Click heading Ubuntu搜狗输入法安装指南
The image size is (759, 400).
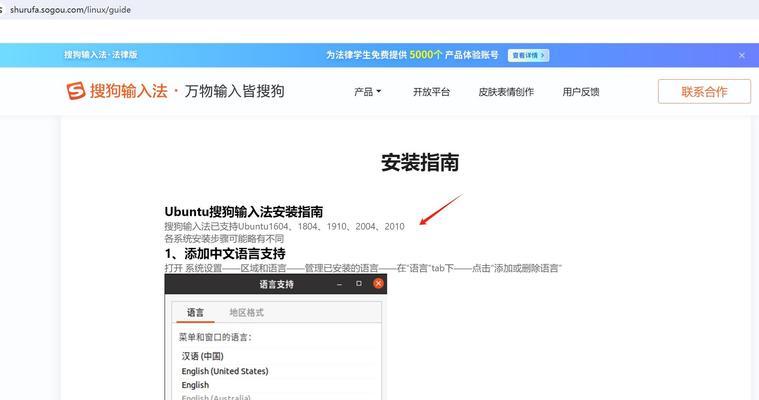pyautogui.click(x=243, y=212)
